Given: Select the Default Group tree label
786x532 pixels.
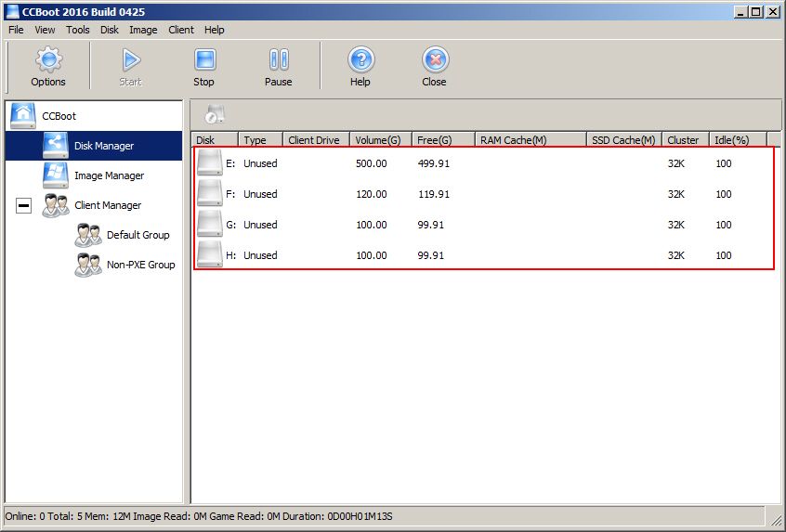Looking at the screenshot, I should pyautogui.click(x=138, y=235).
